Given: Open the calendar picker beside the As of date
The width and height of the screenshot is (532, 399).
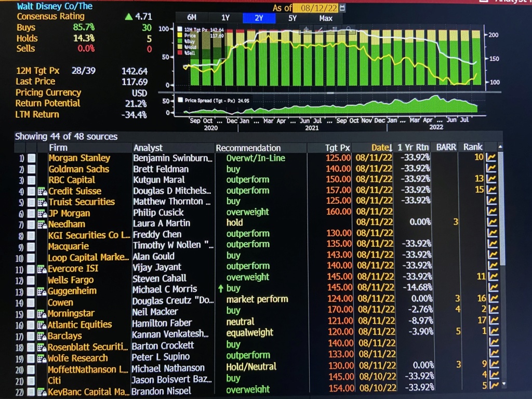Looking at the screenshot, I should [x=342, y=8].
